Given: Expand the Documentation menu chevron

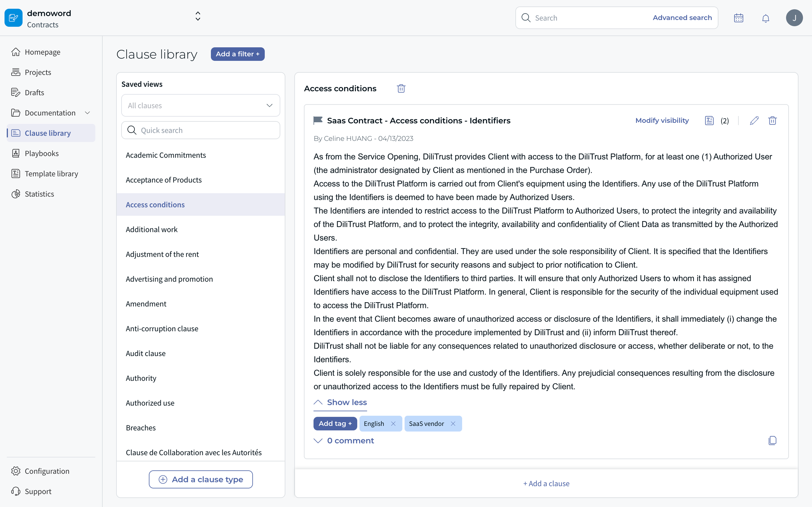Looking at the screenshot, I should pyautogui.click(x=88, y=113).
